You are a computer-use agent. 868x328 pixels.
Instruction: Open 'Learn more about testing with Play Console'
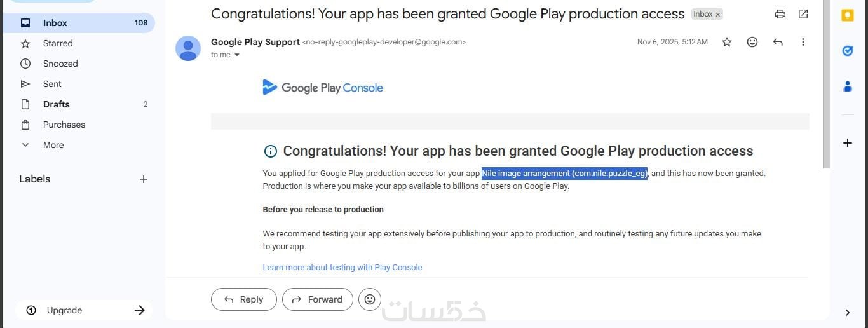click(342, 268)
